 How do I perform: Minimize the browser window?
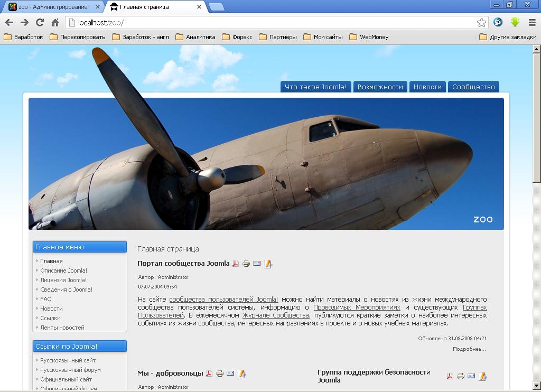[497, 4]
